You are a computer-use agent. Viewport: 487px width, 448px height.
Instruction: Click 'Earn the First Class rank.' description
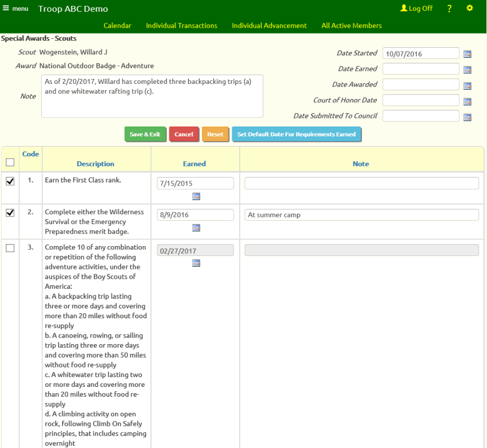(x=83, y=180)
